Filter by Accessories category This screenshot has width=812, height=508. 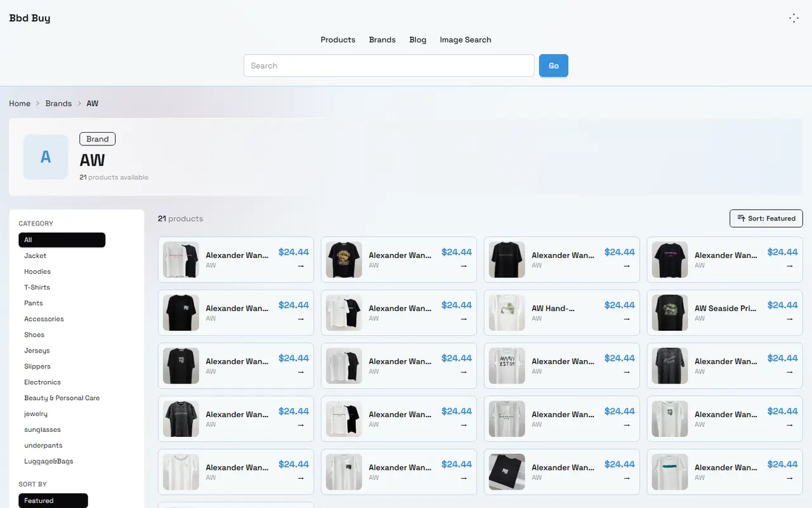click(44, 319)
